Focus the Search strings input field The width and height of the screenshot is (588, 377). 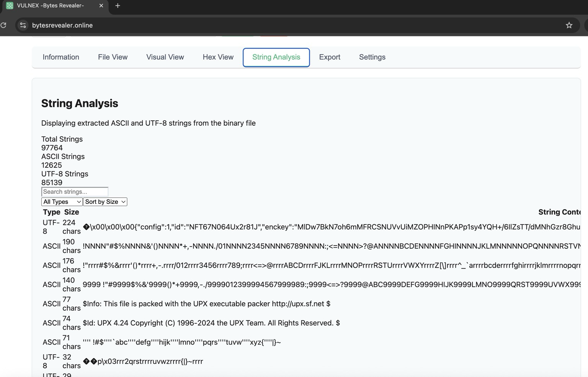tap(75, 192)
